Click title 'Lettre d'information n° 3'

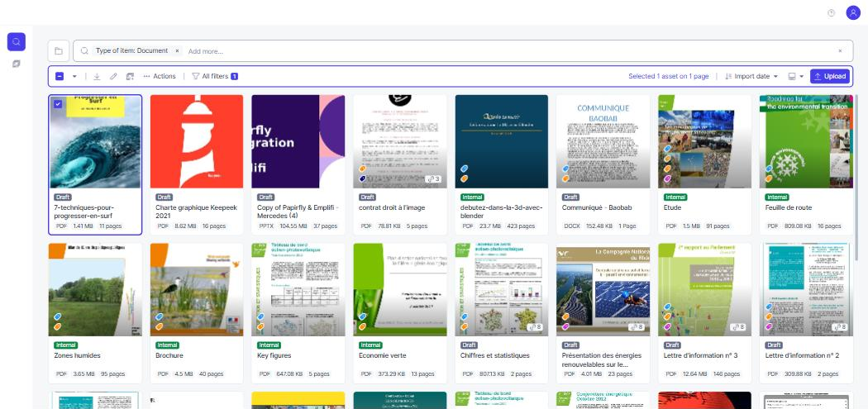click(x=700, y=355)
